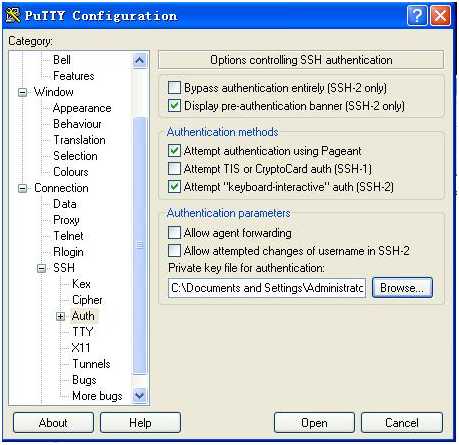Collapse the Connection tree node

(22, 188)
